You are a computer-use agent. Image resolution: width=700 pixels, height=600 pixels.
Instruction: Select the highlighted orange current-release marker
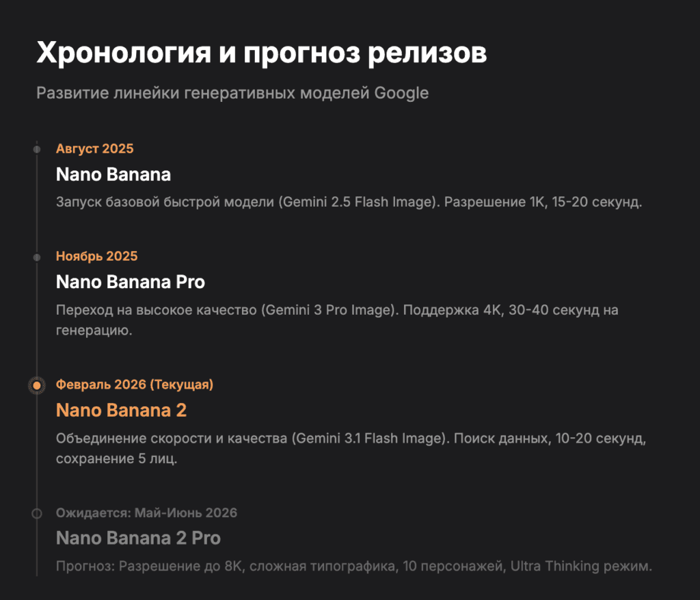point(37,385)
